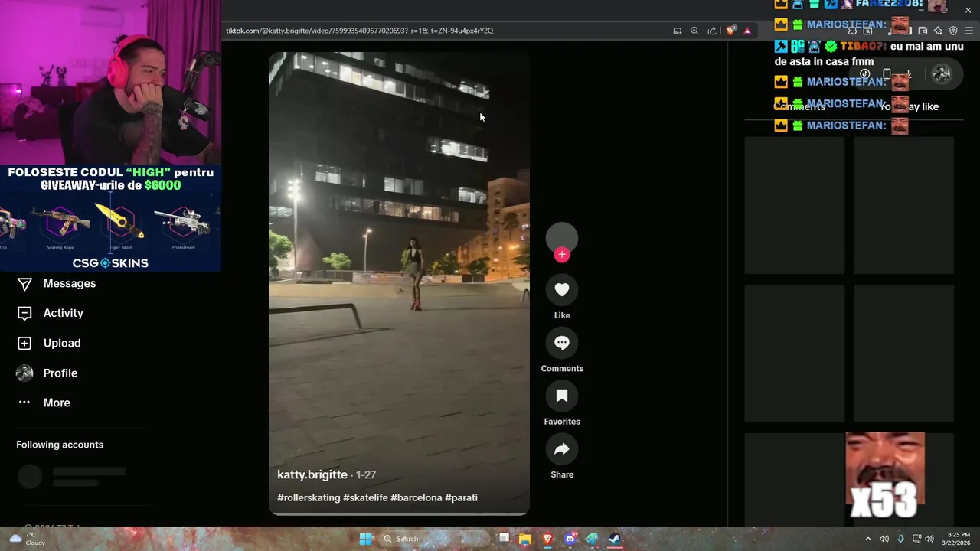Click the install app icon in address bar
This screenshot has width=980, height=551.
point(677,31)
